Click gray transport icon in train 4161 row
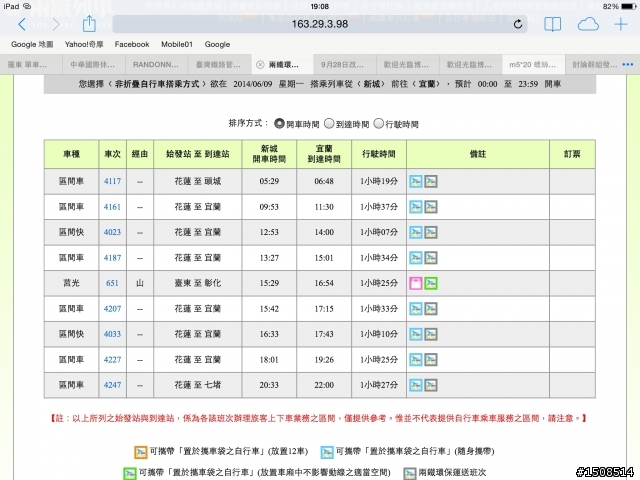This screenshot has width=640, height=480. click(431, 207)
